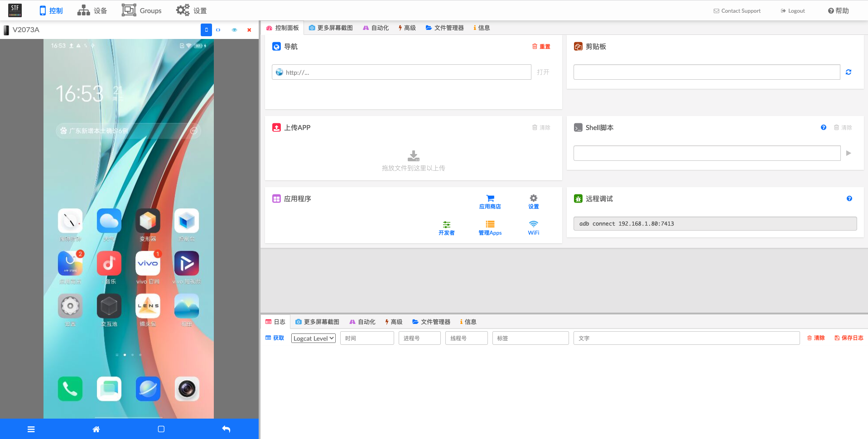Viewport: 868px width, 439px height.
Task: Open the 天气 weather app
Action: [x=109, y=221]
